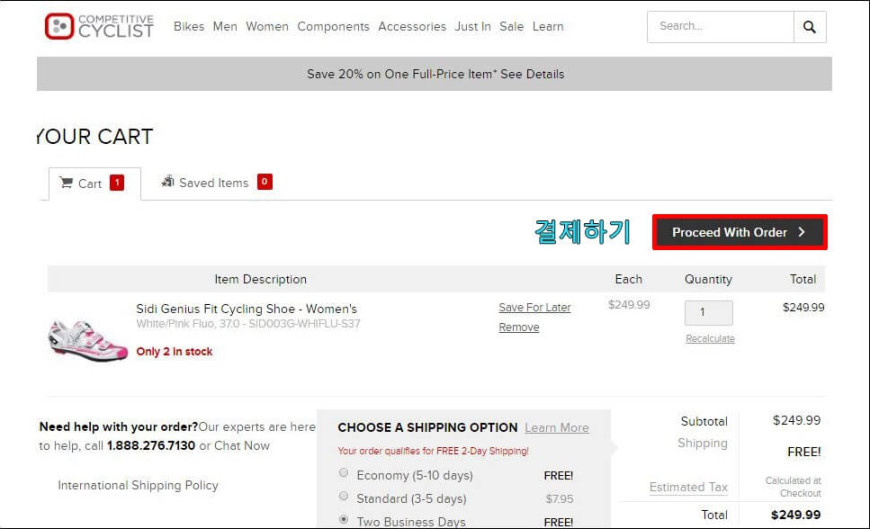Click the Each price $249.99
Image resolution: width=870 pixels, height=529 pixels.
click(629, 305)
